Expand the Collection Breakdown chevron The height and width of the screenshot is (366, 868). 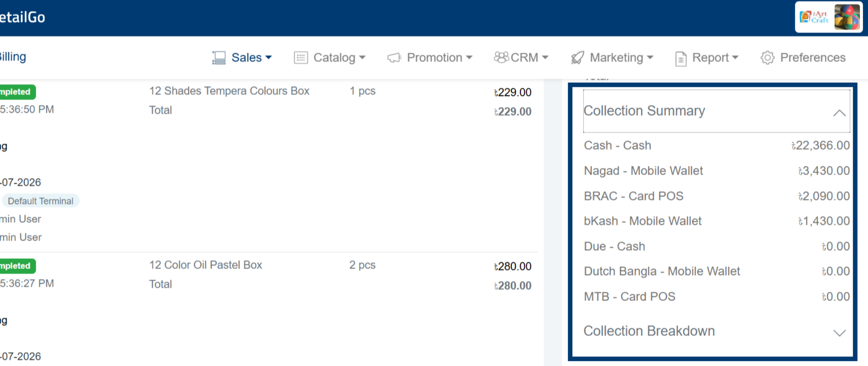tap(839, 333)
